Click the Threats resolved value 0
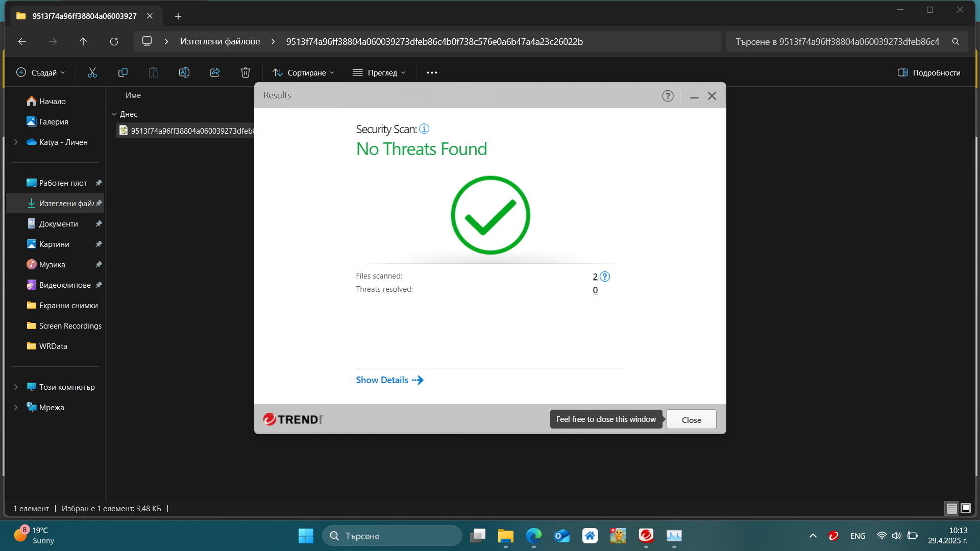Screen dimensions: 980x551 tap(595, 290)
